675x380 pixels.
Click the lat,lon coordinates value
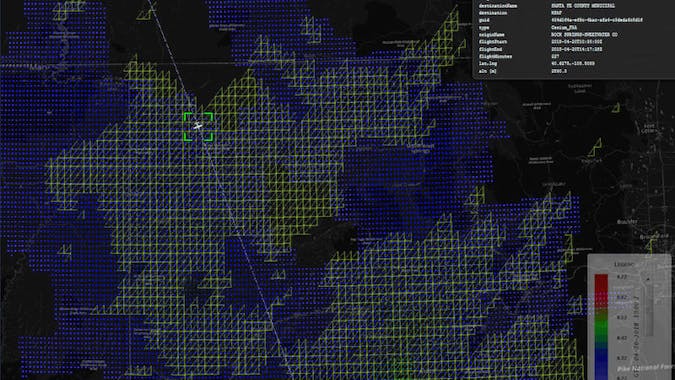573,64
